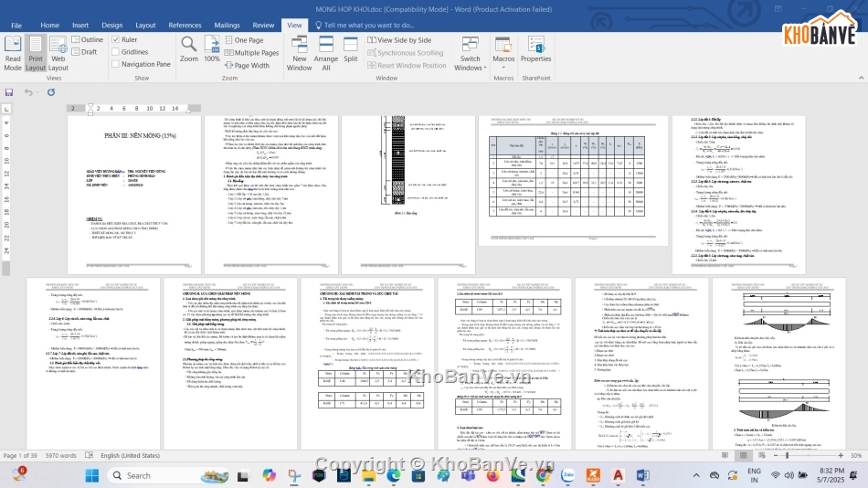Switch to Read Mode view
The width and height of the screenshot is (868, 488).
(x=12, y=54)
